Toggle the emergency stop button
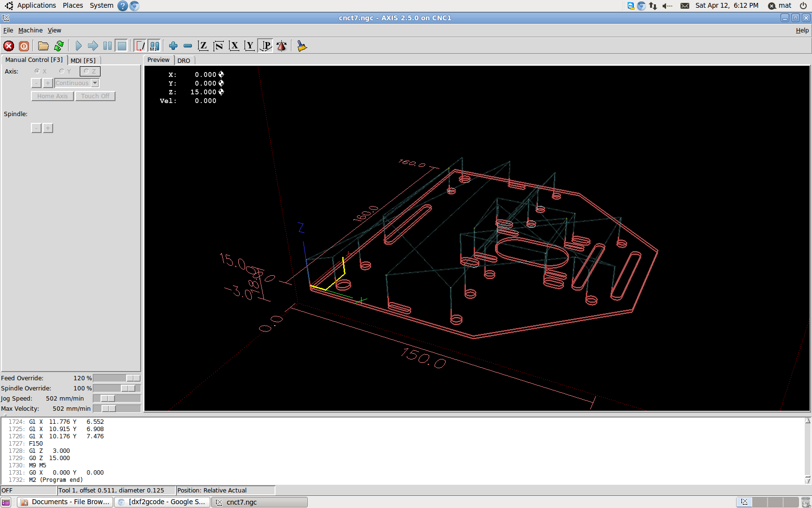The width and height of the screenshot is (812, 508). pyautogui.click(x=9, y=46)
